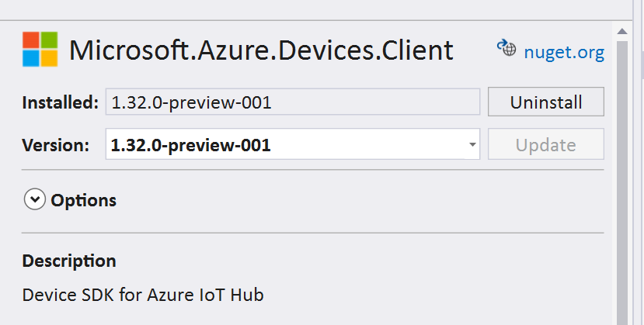Click the Options section label
This screenshot has height=325, width=644.
pyautogui.click(x=83, y=200)
